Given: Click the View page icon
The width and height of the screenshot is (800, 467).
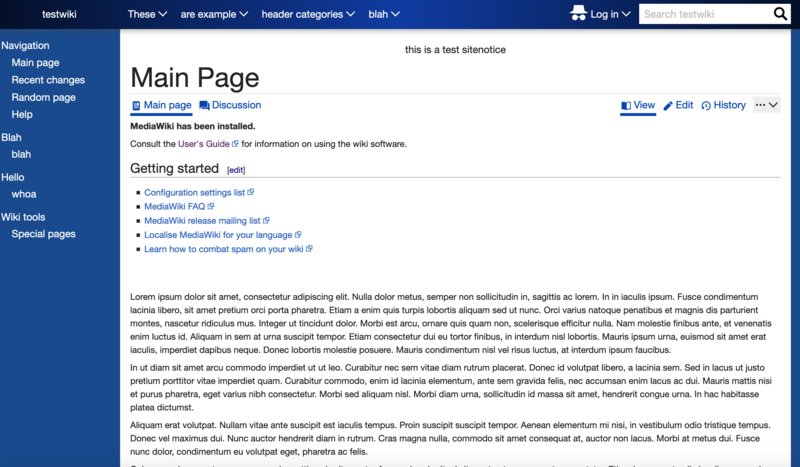Looking at the screenshot, I should [x=626, y=106].
